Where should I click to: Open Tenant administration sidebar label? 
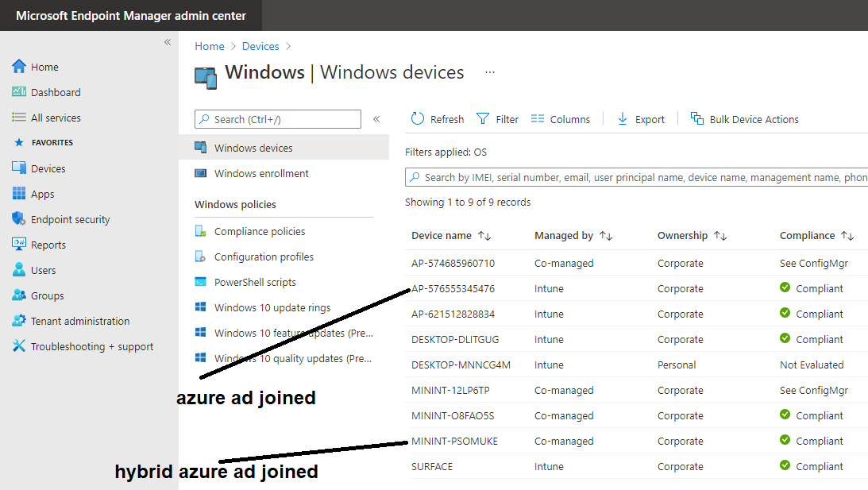(80, 321)
